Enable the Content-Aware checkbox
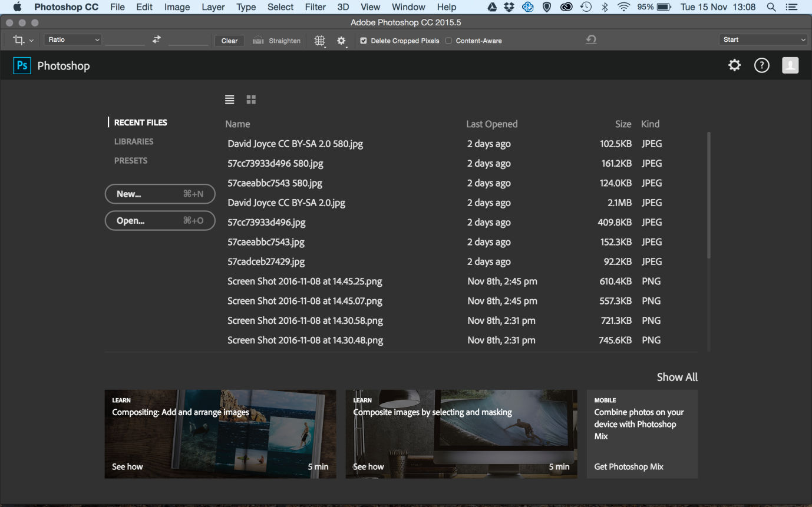Image resolution: width=812 pixels, height=507 pixels. click(448, 41)
